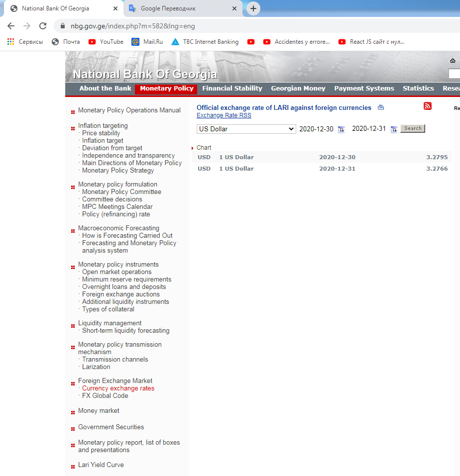The image size is (460, 476).
Task: Click the print icon beside exchange rate title
Action: click(381, 107)
